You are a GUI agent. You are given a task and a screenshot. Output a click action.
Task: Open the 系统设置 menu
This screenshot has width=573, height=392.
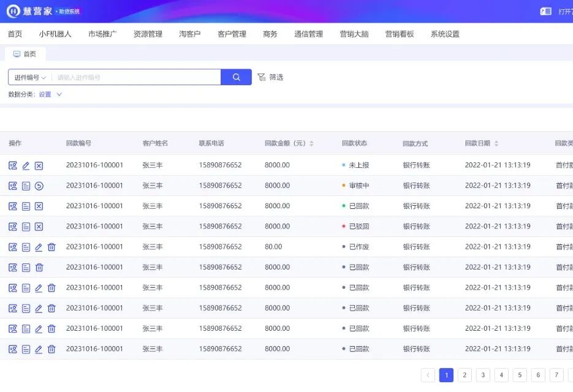coord(445,34)
